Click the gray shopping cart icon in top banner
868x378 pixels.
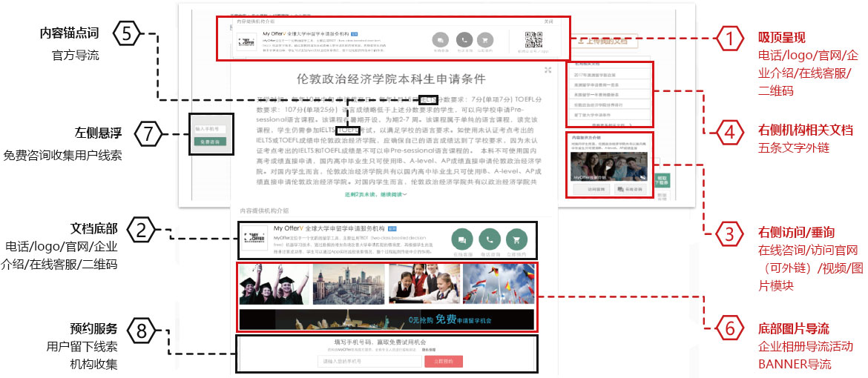tap(487, 41)
